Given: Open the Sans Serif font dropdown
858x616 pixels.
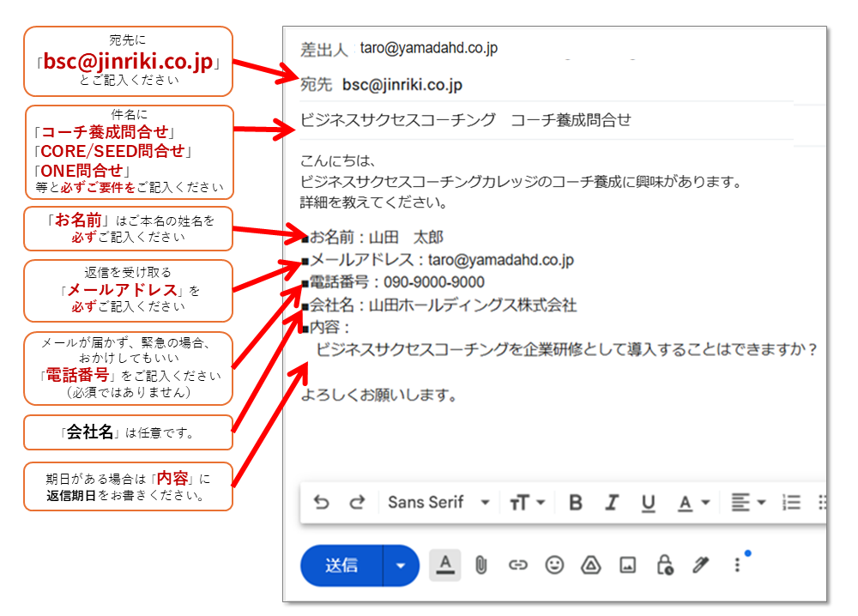Looking at the screenshot, I should point(439,502).
